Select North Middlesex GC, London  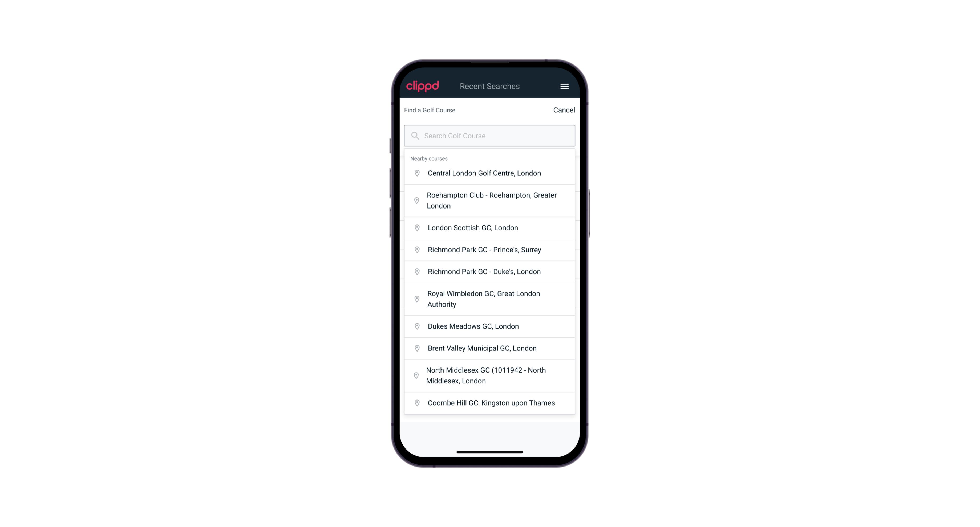489,375
